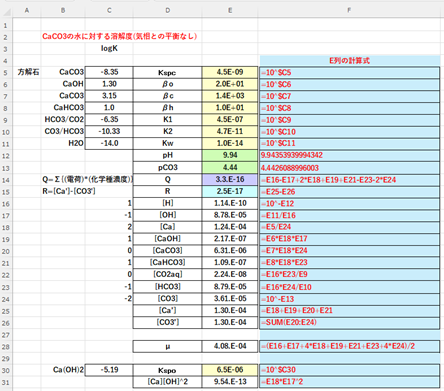Select the H2O label cell
Screen dimensions: 444x391
click(63, 143)
